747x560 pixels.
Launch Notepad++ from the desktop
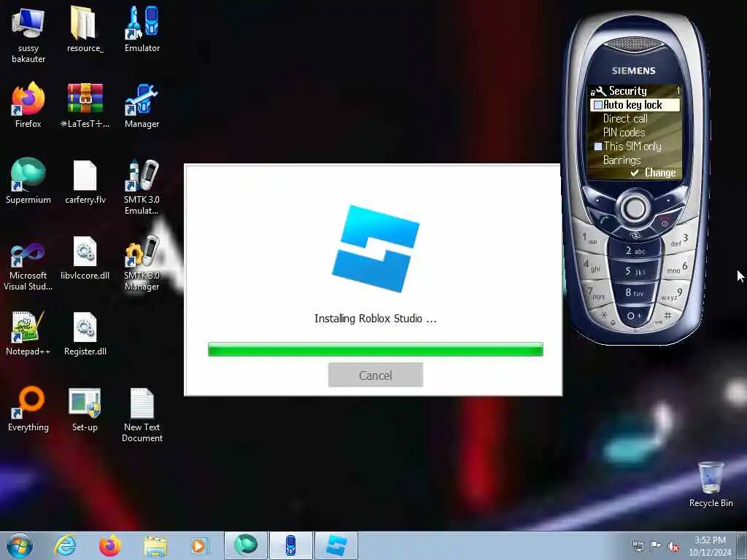pyautogui.click(x=28, y=332)
